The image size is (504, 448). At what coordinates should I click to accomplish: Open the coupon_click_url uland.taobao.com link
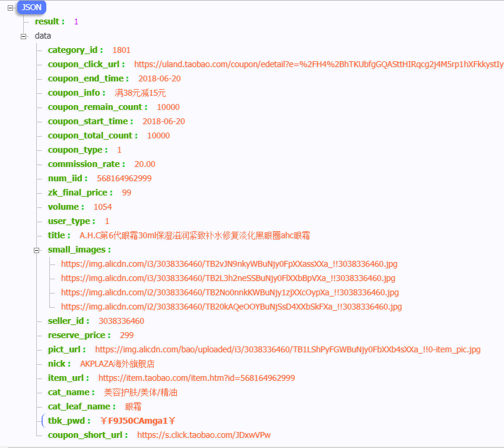click(x=319, y=64)
